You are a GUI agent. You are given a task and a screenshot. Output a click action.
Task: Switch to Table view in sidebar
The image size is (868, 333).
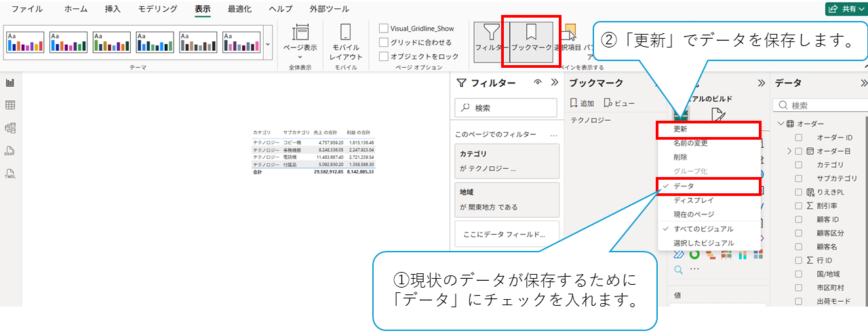tap(10, 105)
